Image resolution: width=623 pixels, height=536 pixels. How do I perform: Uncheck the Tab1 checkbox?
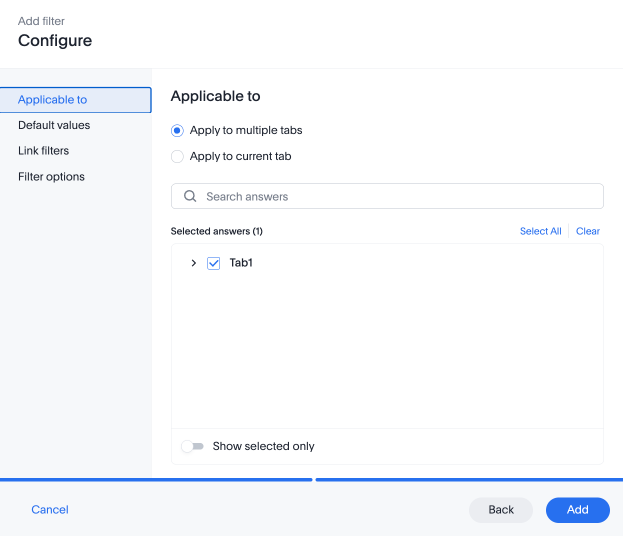pyautogui.click(x=213, y=263)
